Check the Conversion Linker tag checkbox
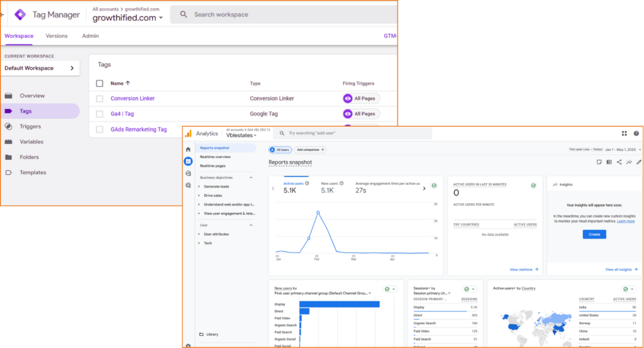Image resolution: width=644 pixels, height=348 pixels. (99, 99)
